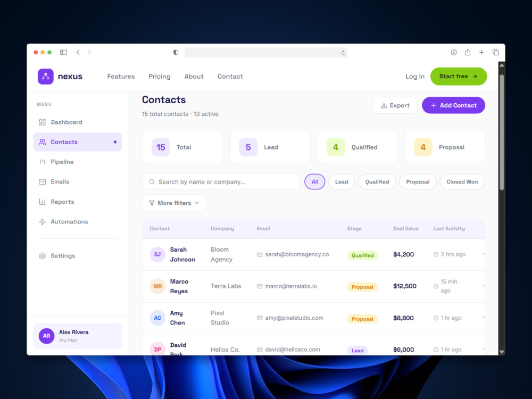Click the MR avatar for Marco Reyes

pos(157,286)
